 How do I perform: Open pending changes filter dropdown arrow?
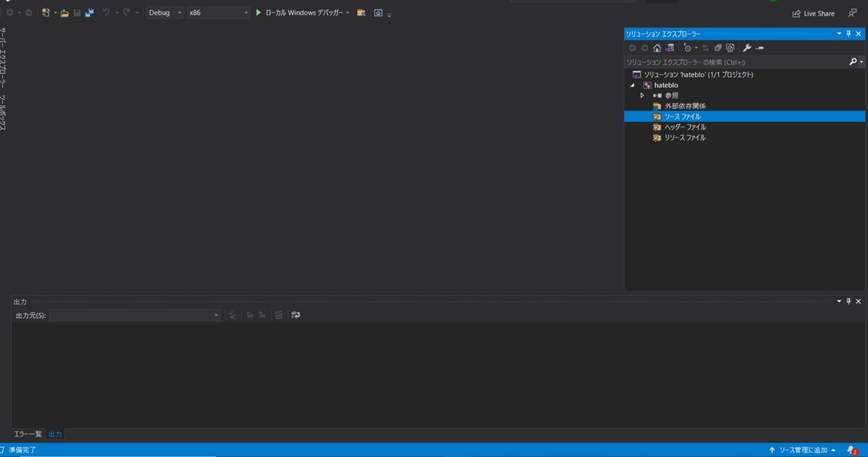(x=695, y=48)
